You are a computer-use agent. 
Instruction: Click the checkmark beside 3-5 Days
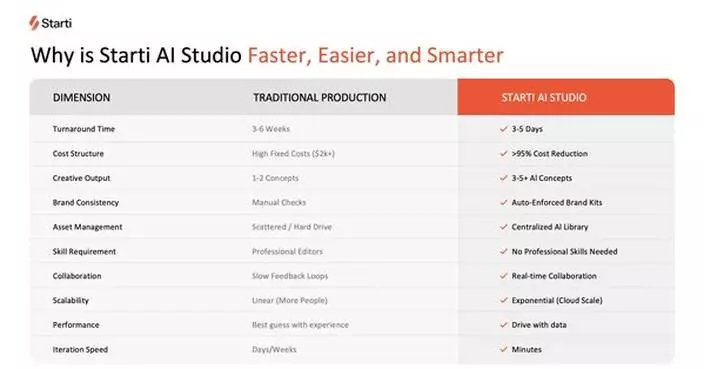click(503, 129)
